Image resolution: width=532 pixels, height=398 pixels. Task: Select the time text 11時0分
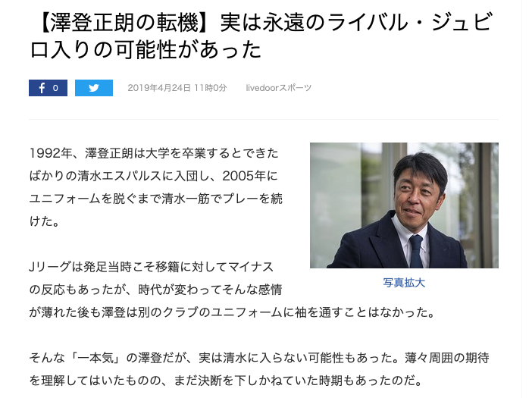click(x=211, y=88)
